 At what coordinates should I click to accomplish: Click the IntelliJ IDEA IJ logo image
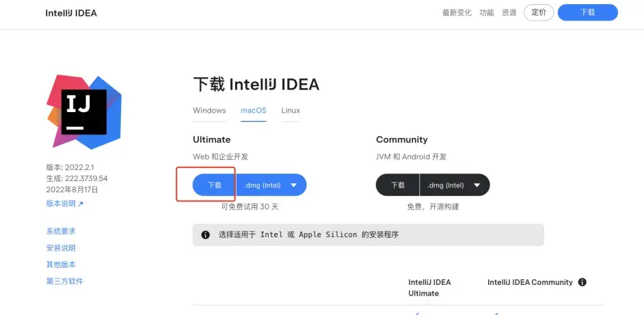click(84, 111)
